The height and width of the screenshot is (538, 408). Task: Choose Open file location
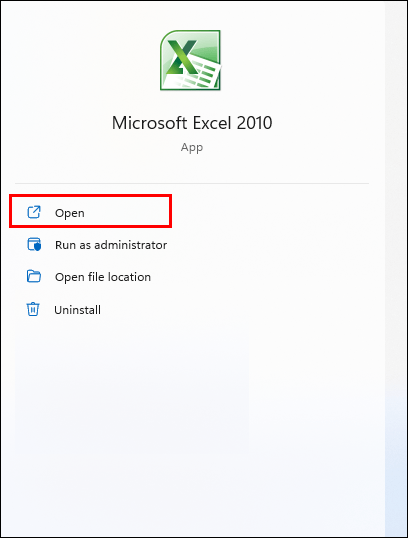click(x=103, y=277)
